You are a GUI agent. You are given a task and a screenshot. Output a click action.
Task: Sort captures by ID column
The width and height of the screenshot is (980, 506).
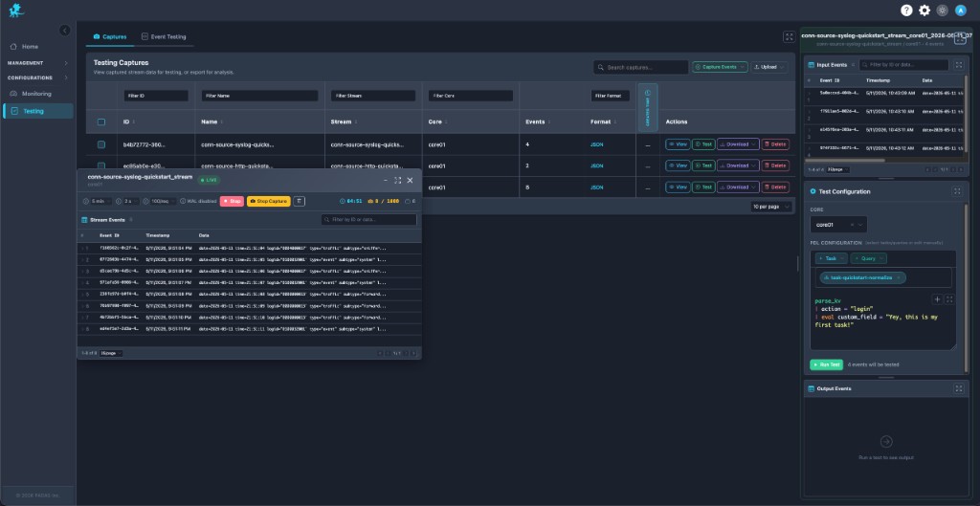tap(127, 121)
